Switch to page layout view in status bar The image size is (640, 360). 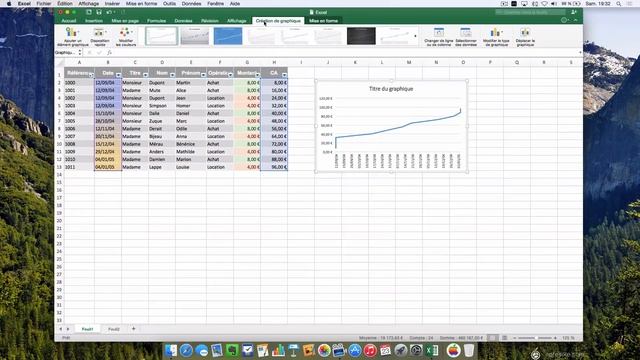click(x=504, y=338)
